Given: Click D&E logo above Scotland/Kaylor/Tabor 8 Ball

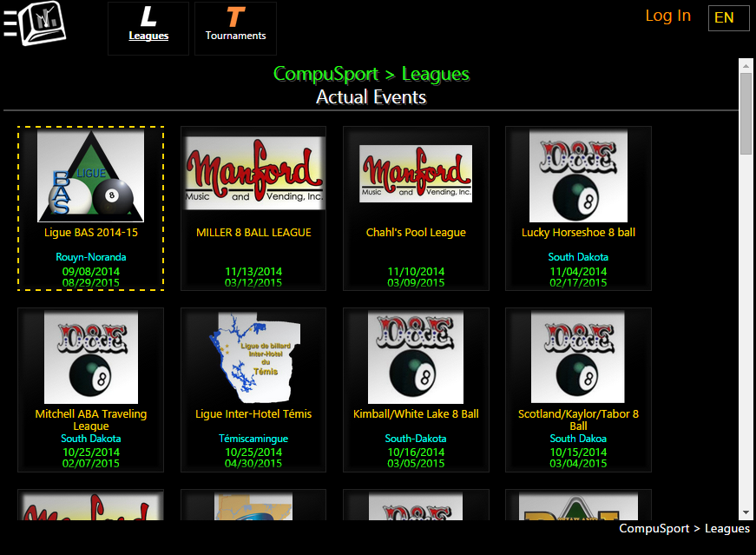Looking at the screenshot, I should 578,357.
